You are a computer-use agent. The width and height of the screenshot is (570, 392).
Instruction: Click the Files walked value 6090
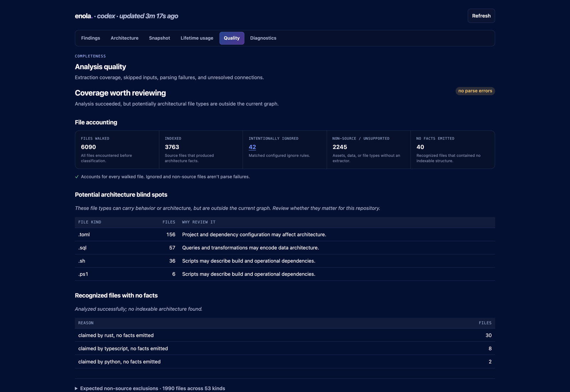(x=88, y=147)
